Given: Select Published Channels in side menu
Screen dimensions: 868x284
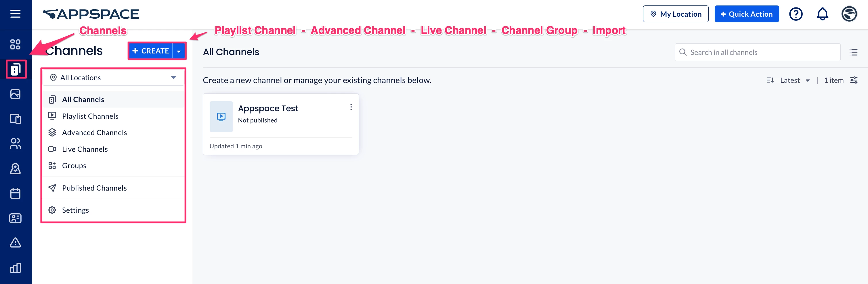Looking at the screenshot, I should pyautogui.click(x=114, y=188).
